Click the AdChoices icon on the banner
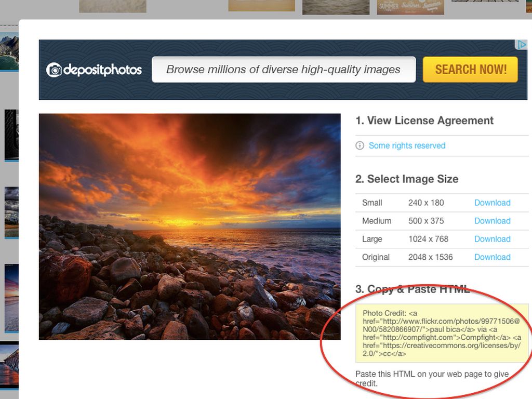The width and height of the screenshot is (532, 399). (521, 45)
